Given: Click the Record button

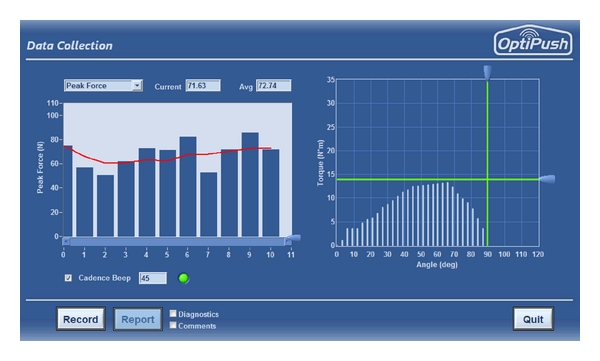Looking at the screenshot, I should (x=81, y=319).
